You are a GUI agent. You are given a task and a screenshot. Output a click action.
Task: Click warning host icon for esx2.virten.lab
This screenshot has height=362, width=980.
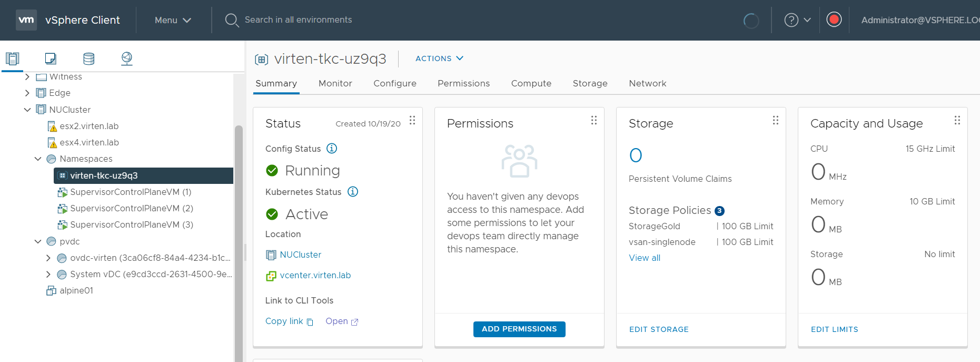tap(52, 126)
